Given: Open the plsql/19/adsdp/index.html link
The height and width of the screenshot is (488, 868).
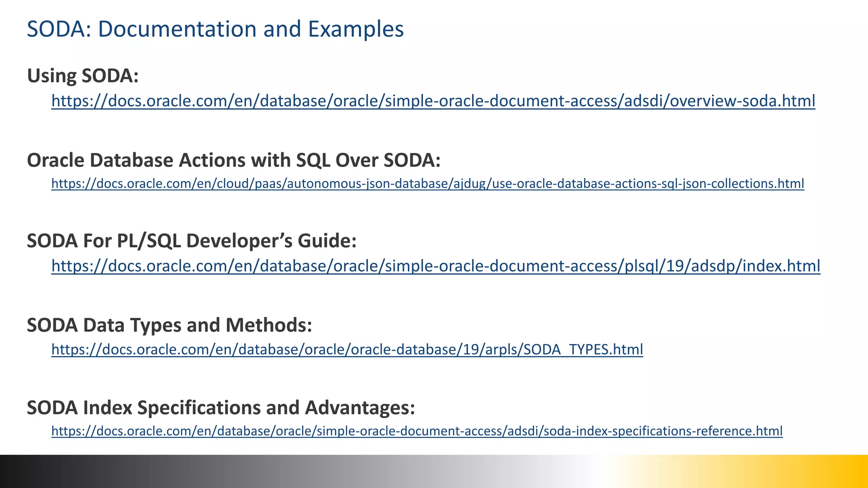Looking at the screenshot, I should (436, 266).
